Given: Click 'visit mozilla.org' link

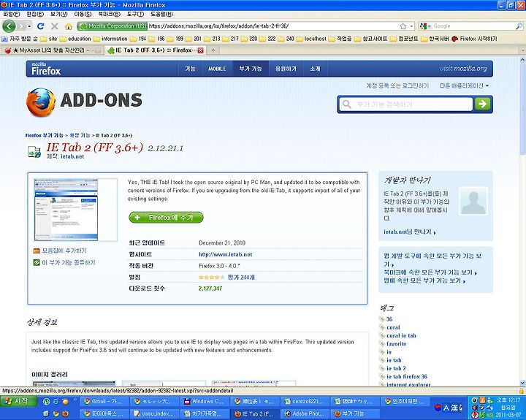Looking at the screenshot, I should [463, 69].
